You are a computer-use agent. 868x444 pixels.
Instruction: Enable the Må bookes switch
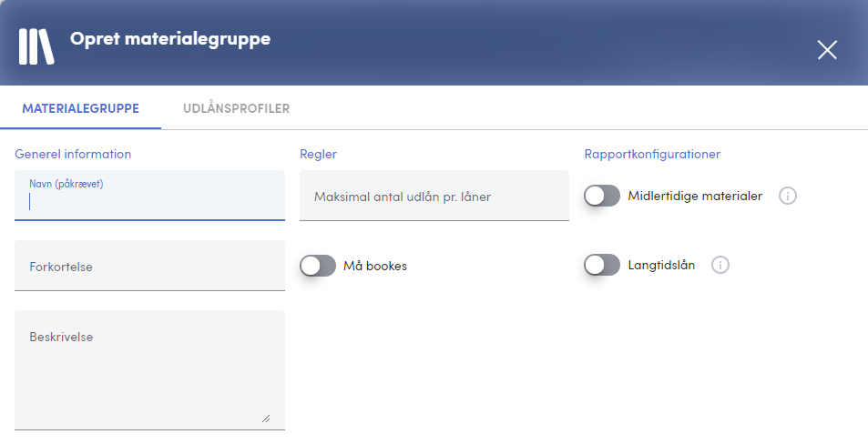(x=318, y=266)
